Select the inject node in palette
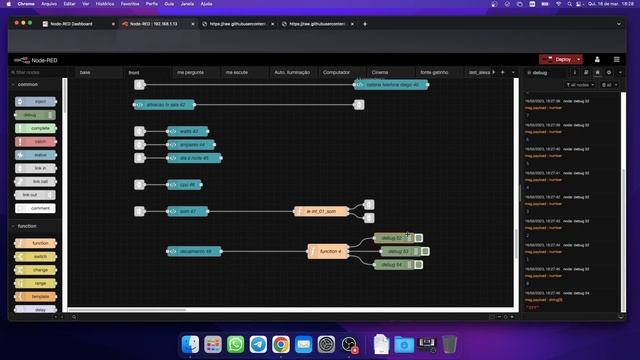This screenshot has height=360, width=640. pyautogui.click(x=36, y=102)
